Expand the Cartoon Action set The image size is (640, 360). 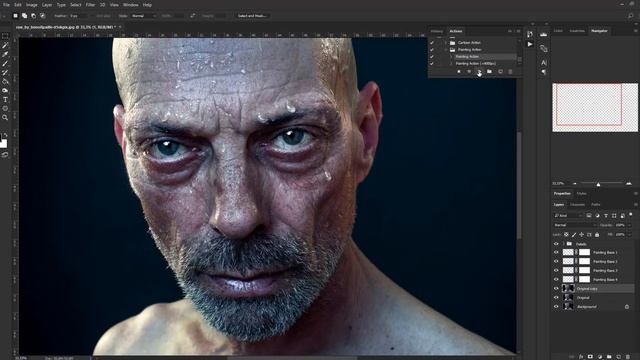pyautogui.click(x=446, y=42)
